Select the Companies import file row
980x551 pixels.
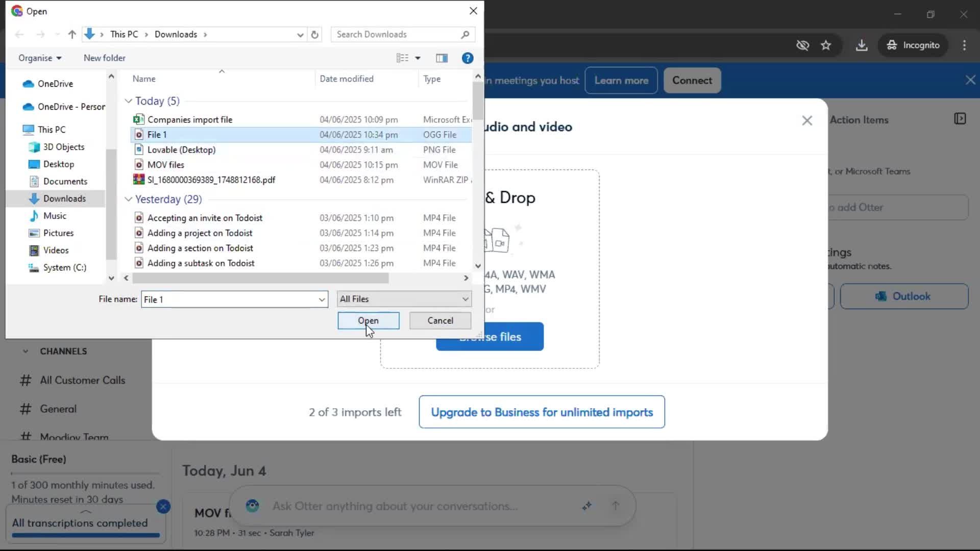coord(301,119)
